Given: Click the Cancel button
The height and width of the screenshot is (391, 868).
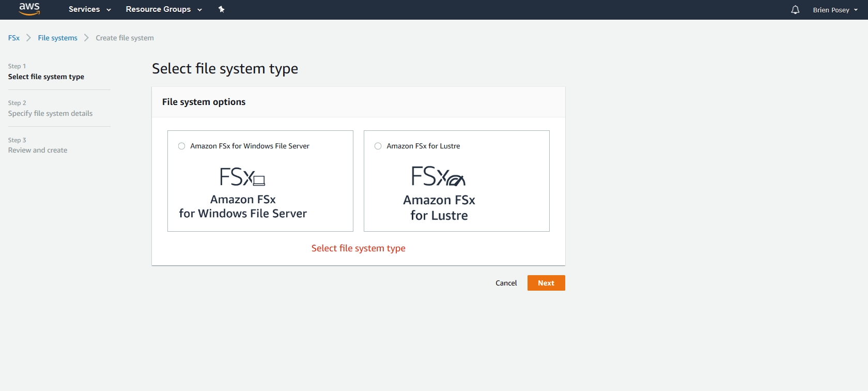Looking at the screenshot, I should click(x=506, y=283).
